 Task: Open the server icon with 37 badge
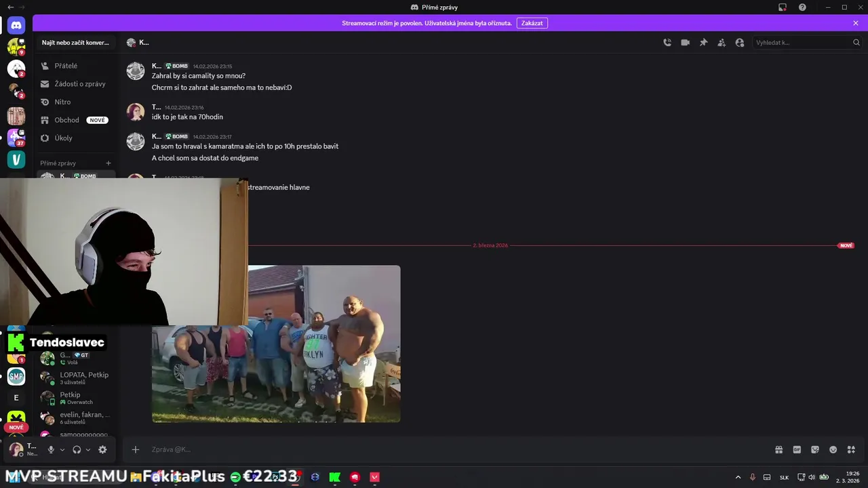(x=16, y=138)
